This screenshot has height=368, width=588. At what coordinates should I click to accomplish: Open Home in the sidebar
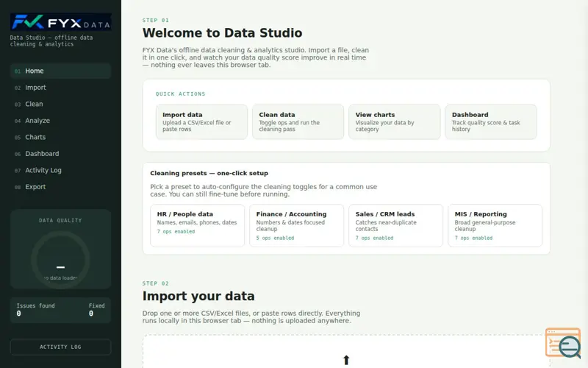pyautogui.click(x=61, y=71)
